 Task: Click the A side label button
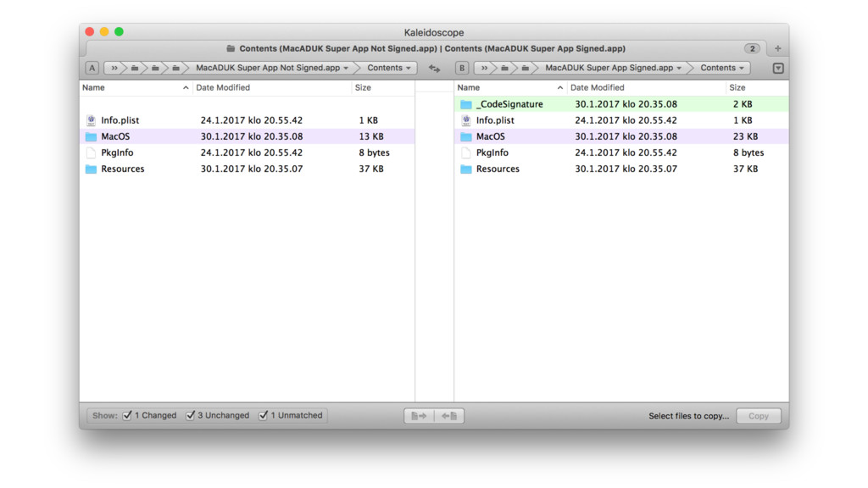pos(92,68)
